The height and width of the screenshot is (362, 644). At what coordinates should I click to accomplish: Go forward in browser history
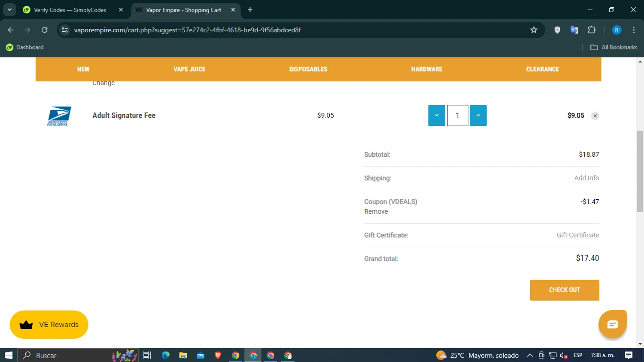[27, 30]
